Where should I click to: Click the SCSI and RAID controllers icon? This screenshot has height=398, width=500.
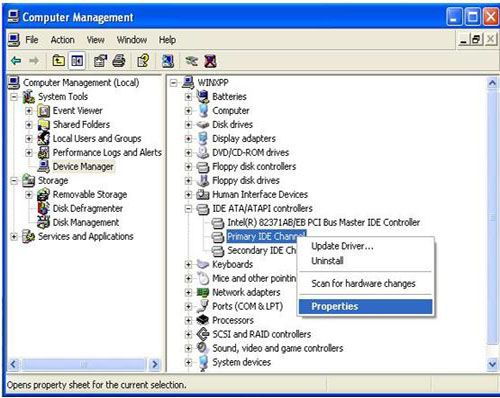[x=203, y=334]
